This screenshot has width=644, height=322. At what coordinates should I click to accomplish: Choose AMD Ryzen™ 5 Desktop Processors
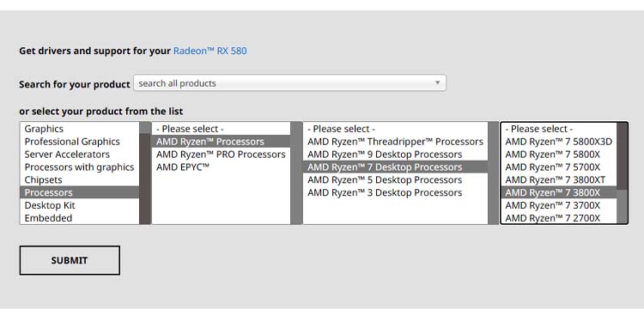pyautogui.click(x=396, y=180)
